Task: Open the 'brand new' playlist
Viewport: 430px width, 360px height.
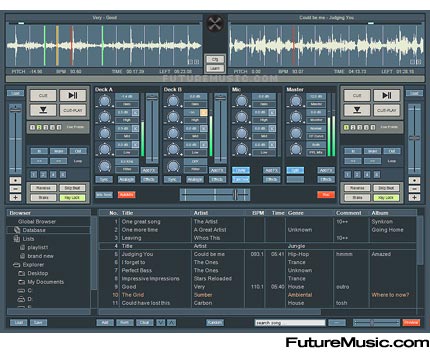Action: click(x=40, y=256)
